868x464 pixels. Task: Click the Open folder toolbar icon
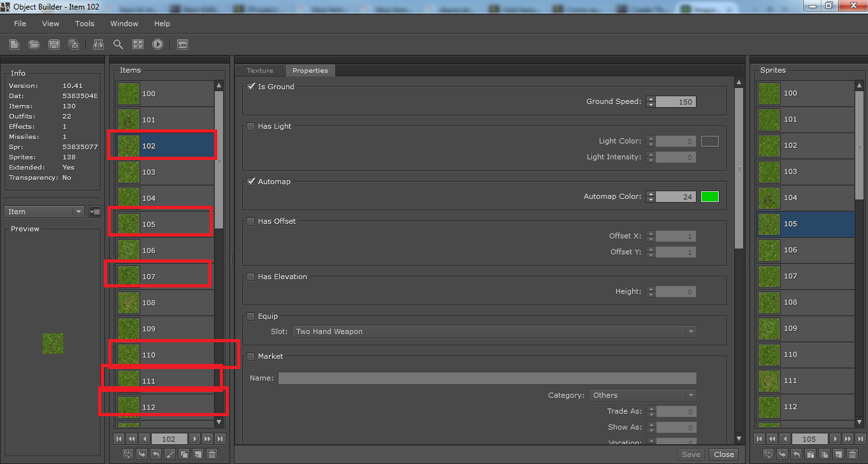(x=34, y=44)
